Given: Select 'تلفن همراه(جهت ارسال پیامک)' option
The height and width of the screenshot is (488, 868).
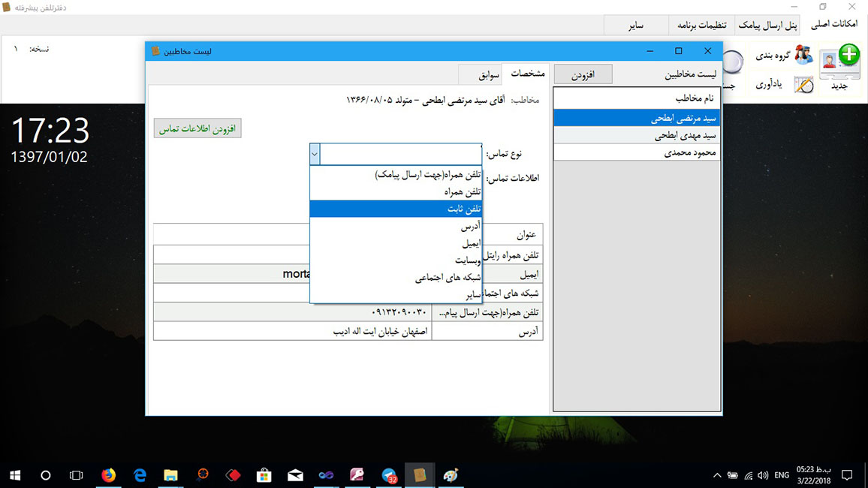Looking at the screenshot, I should click(x=396, y=174).
